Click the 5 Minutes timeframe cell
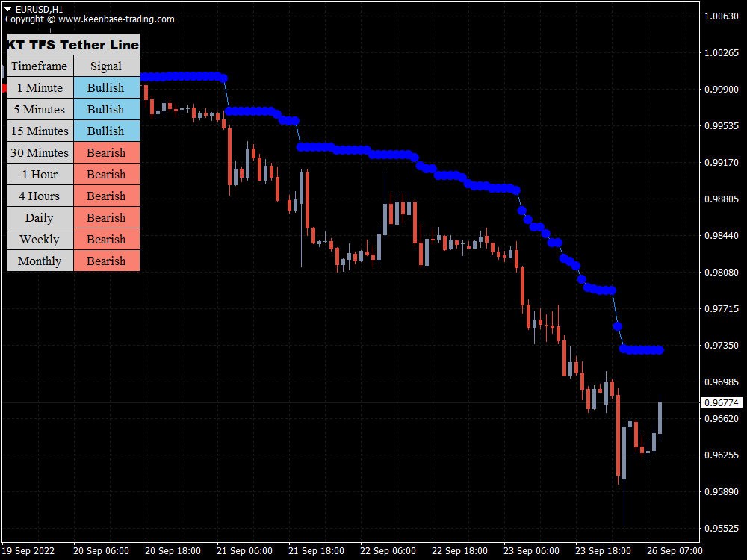 click(x=40, y=110)
